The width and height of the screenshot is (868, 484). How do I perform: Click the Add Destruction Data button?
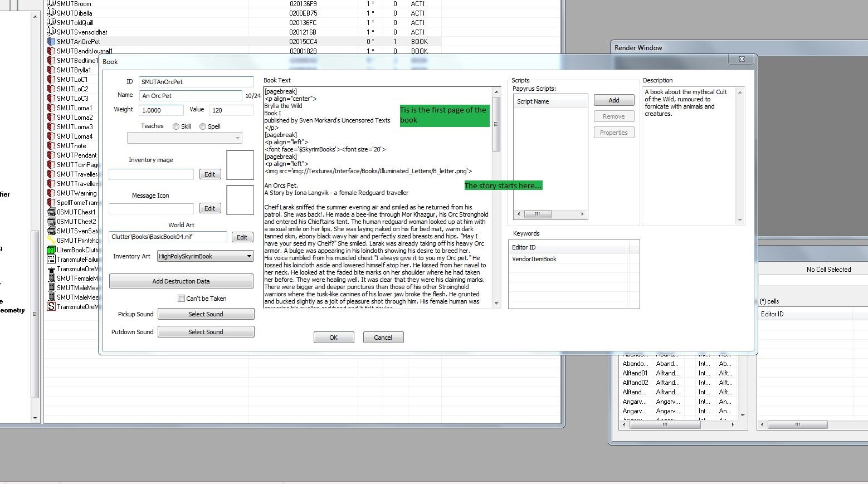[181, 281]
